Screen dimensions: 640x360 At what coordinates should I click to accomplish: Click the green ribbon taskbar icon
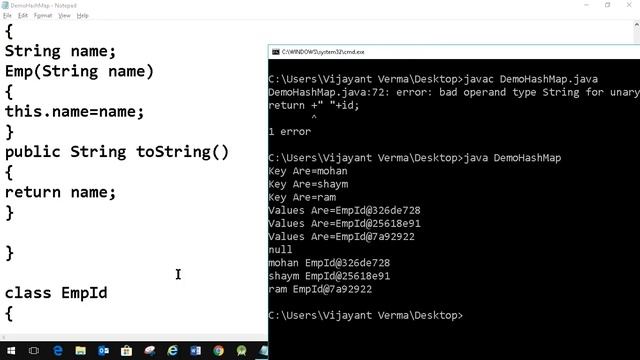tap(242, 351)
